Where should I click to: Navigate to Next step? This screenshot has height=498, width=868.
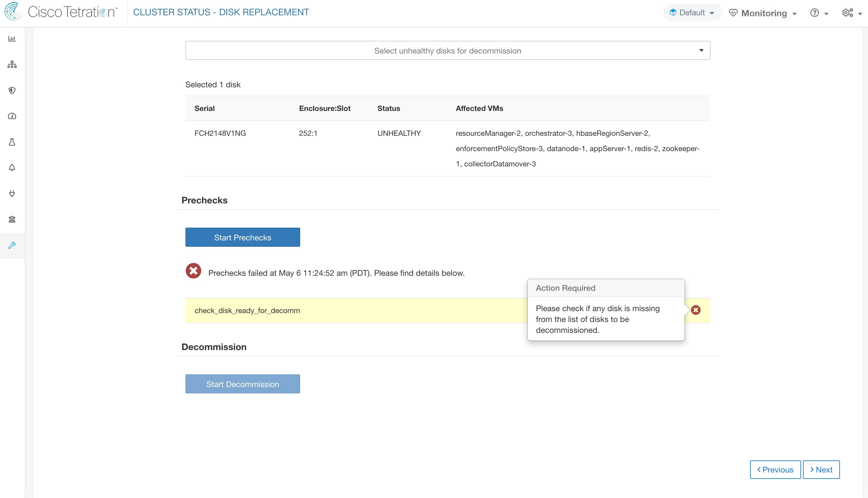[x=821, y=469]
